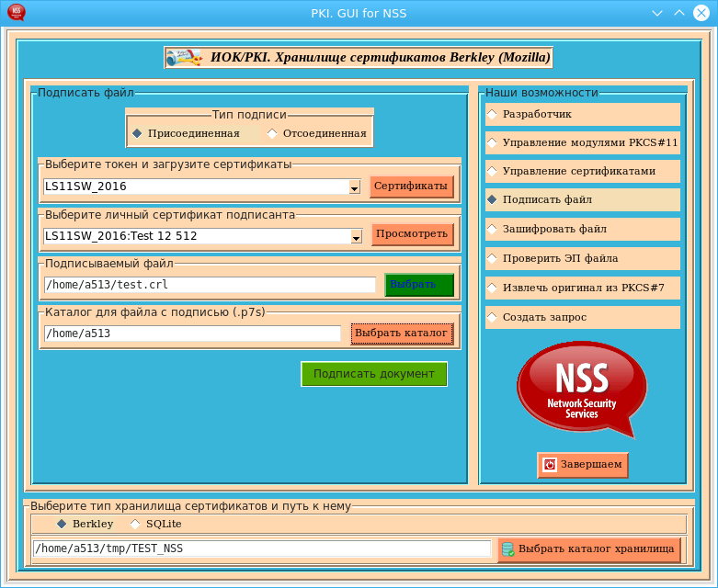Viewport: 718px width, 588px height.
Task: Choose Проверить ЭП файла option
Action: click(x=583, y=258)
